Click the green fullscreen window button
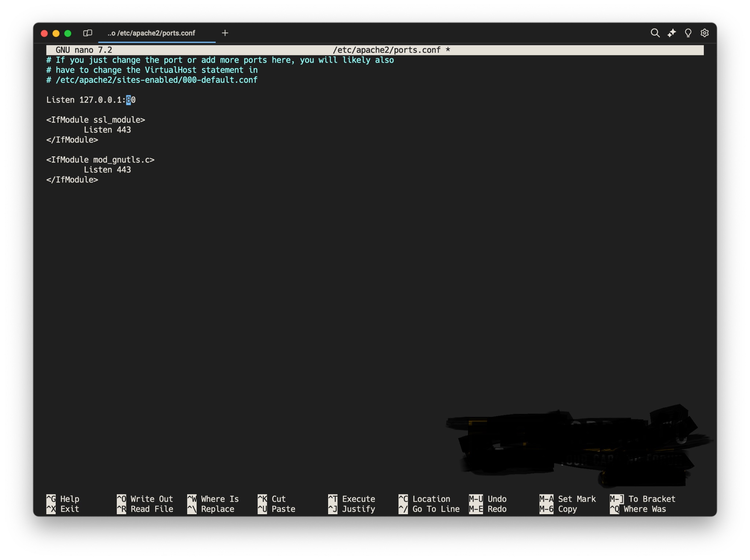The width and height of the screenshot is (750, 560). [x=68, y=33]
